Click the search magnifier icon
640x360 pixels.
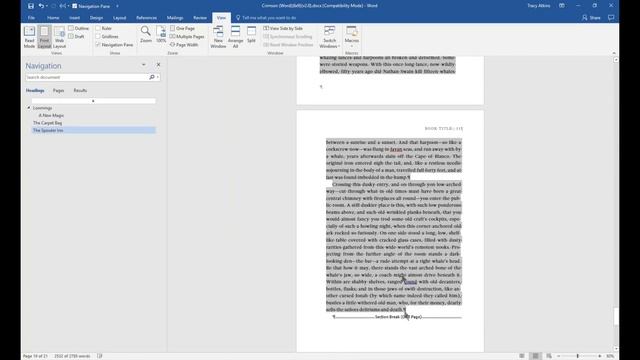152,77
